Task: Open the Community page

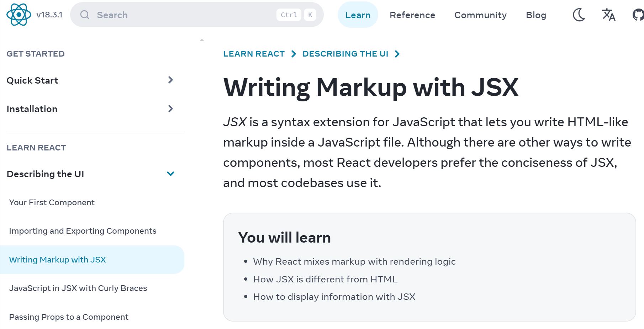Action: (x=480, y=15)
